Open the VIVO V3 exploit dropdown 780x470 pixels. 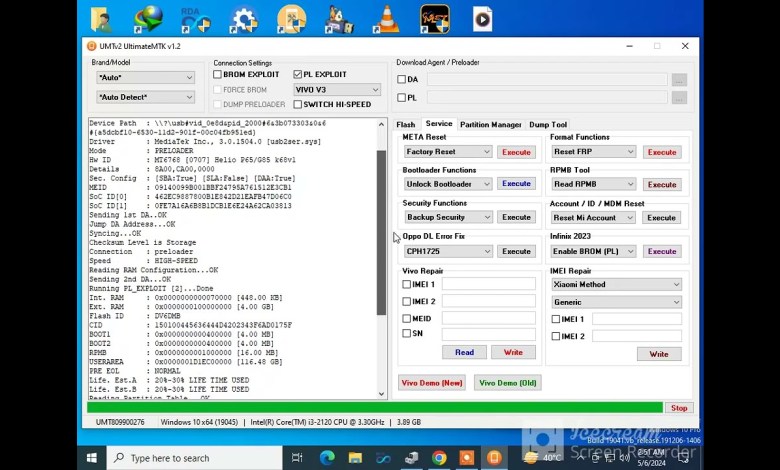click(x=336, y=90)
